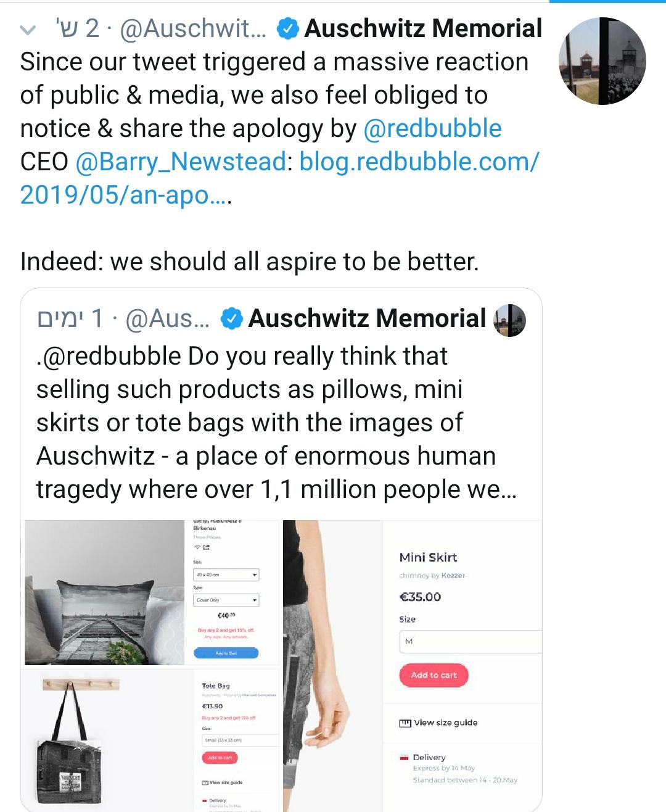Open the @Barry_Newstead profile mention
Image resolution: width=666 pixels, height=812 pixels.
pos(181,162)
